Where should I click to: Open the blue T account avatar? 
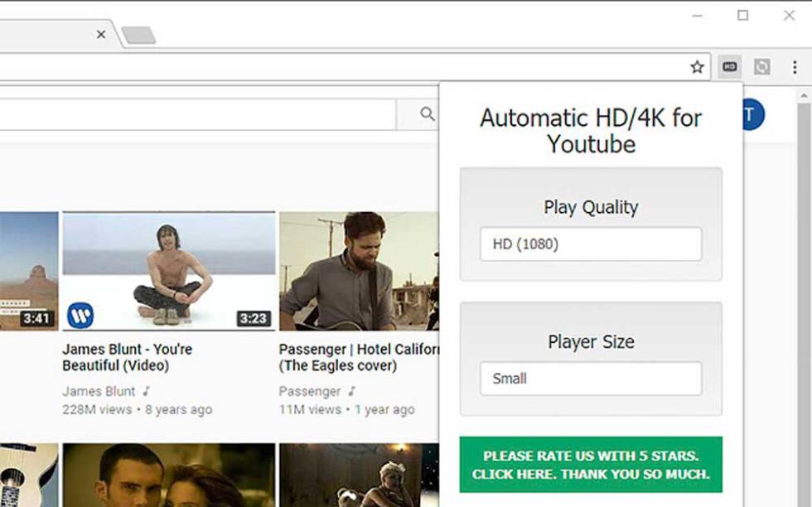click(753, 114)
